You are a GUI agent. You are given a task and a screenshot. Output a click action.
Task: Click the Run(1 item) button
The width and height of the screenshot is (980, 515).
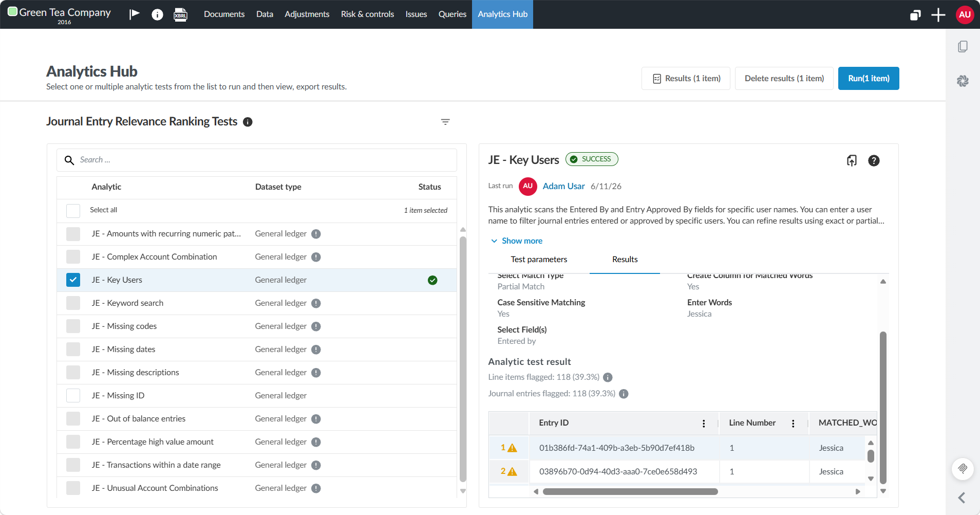click(x=869, y=79)
